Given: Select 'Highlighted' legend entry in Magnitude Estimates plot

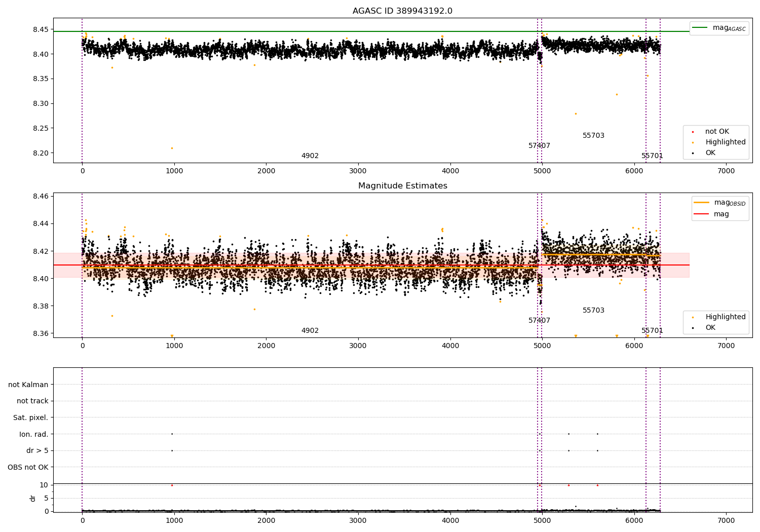Looking at the screenshot, I should [x=726, y=317].
